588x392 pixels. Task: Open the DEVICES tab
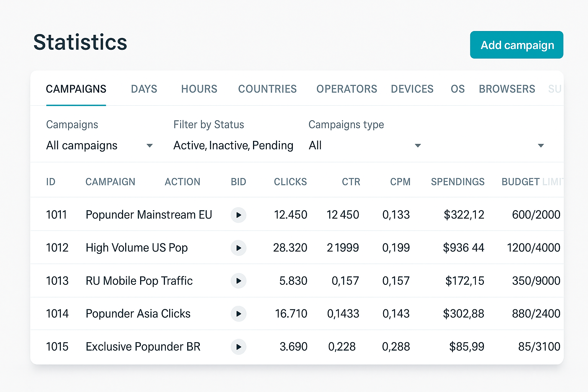point(412,89)
